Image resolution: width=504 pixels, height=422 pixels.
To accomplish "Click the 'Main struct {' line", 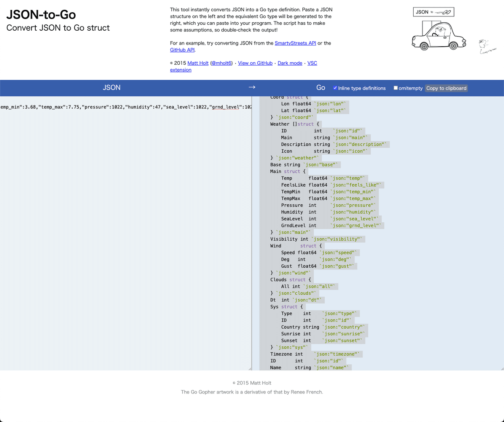I will point(288,171).
